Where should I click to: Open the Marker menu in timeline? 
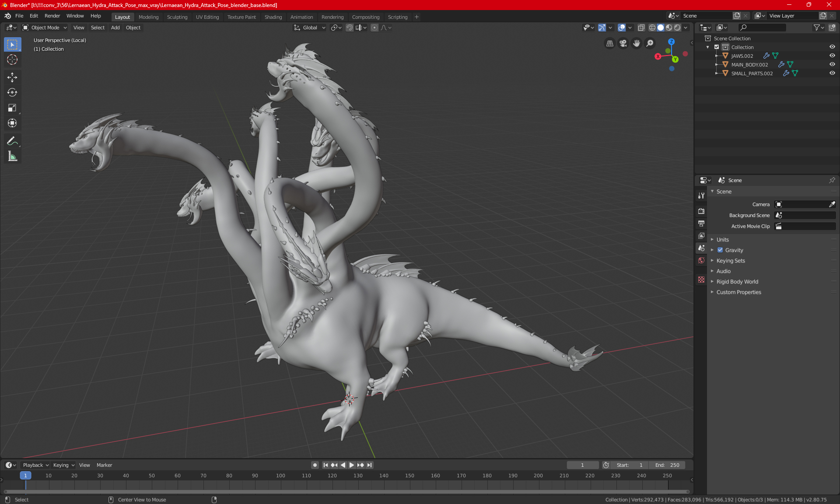click(104, 465)
